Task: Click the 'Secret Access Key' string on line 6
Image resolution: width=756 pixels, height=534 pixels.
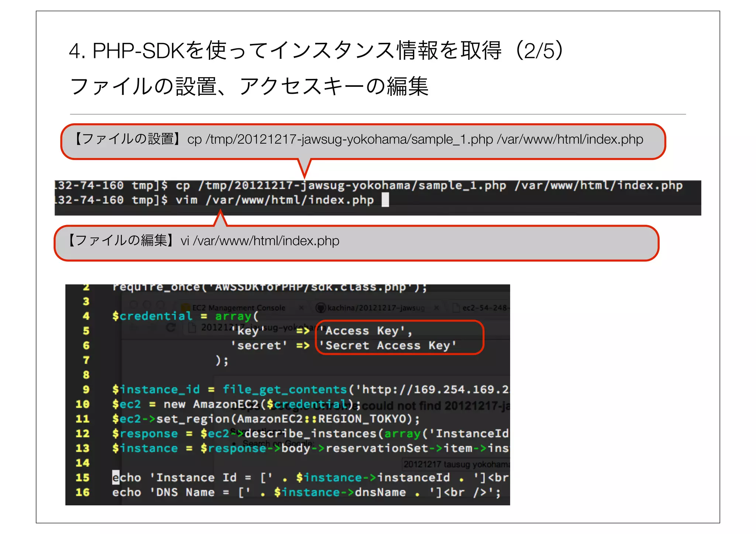Action: (x=388, y=346)
